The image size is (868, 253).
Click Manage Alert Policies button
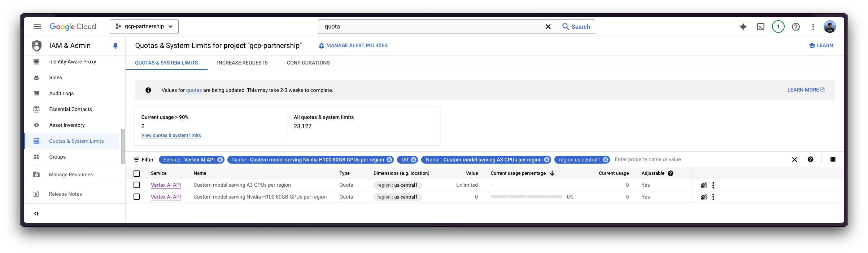(x=353, y=45)
